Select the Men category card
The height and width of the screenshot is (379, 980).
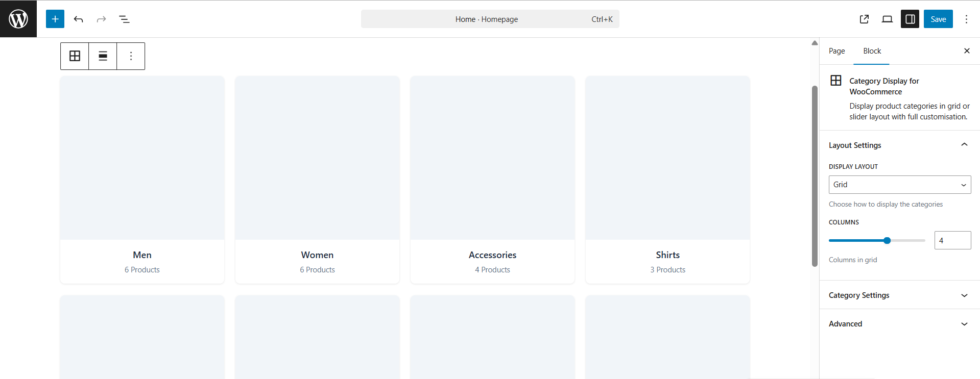(142, 180)
